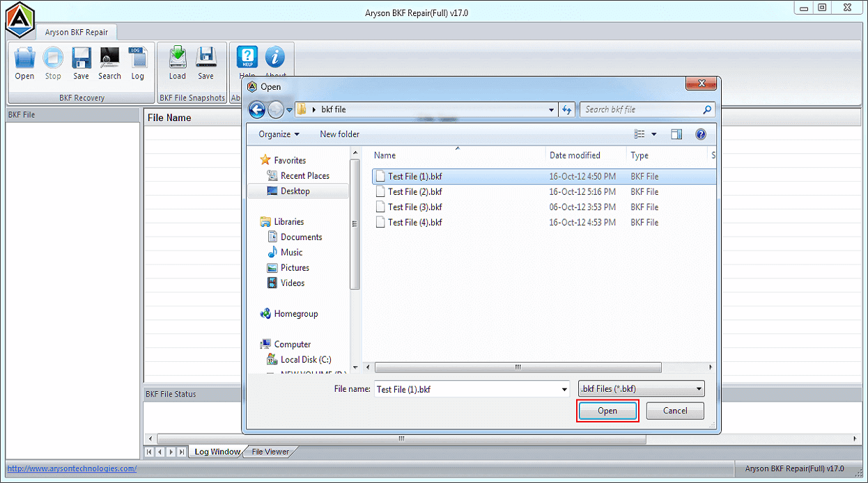Click the search magnifier icon in dialog
The height and width of the screenshot is (483, 868).
[707, 109]
